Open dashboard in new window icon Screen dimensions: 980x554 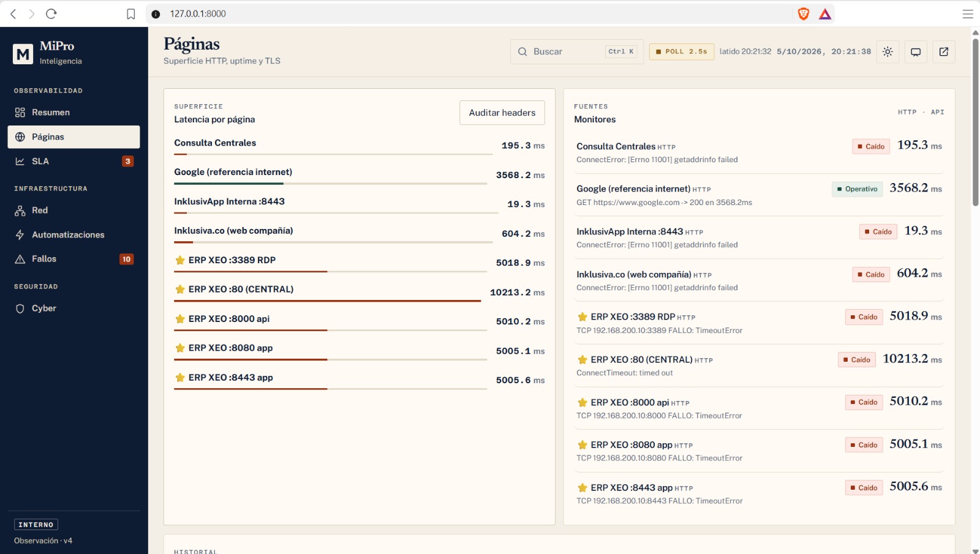pyautogui.click(x=944, y=52)
